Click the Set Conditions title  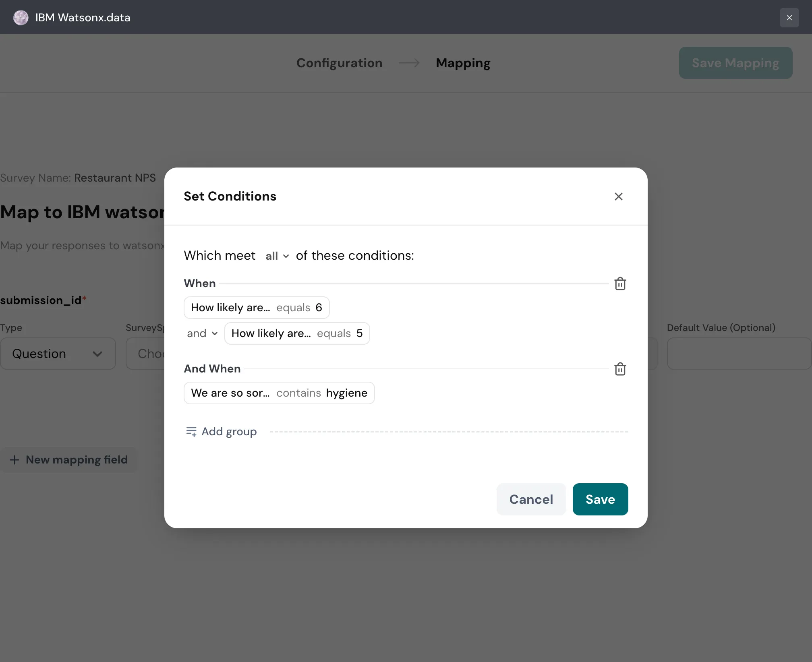[230, 197]
